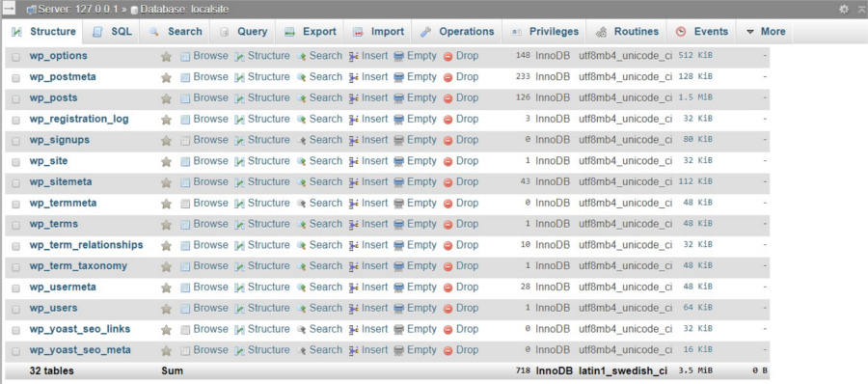Open the wp_usermeta table link
Viewport: 868px width, 384px height.
point(63,287)
